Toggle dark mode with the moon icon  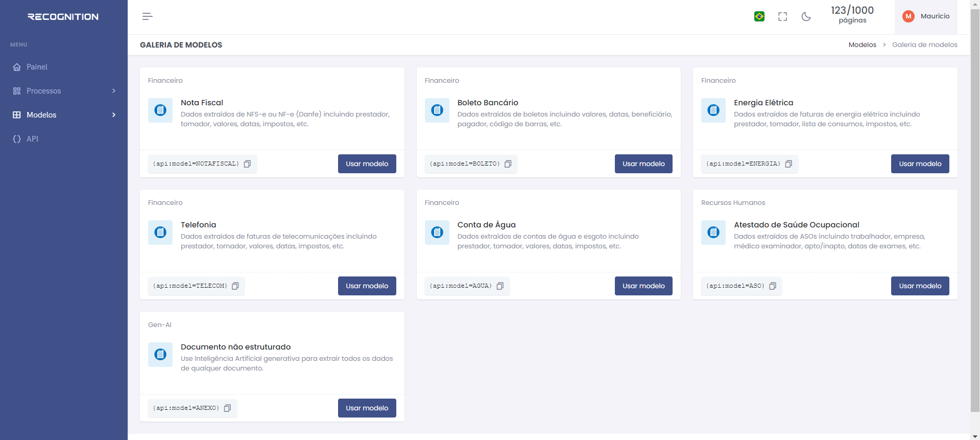tap(806, 16)
